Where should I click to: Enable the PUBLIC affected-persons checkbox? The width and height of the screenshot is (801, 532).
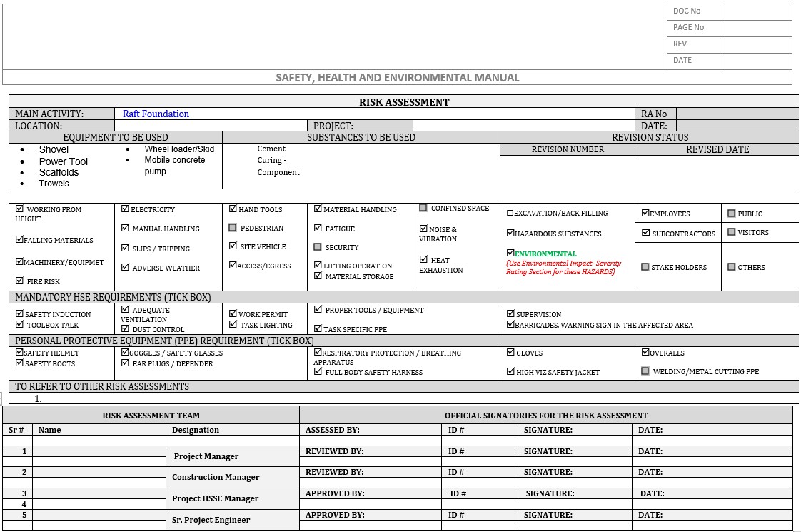730,213
